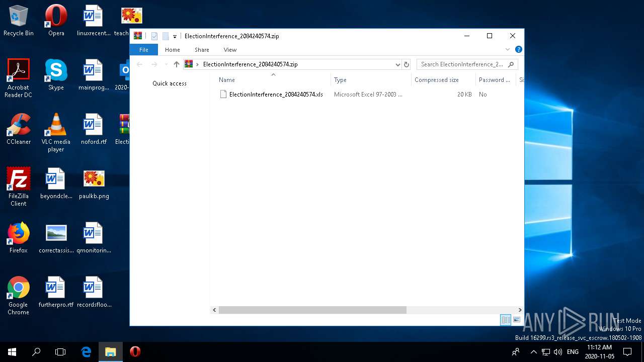Click horizontal scrollbar left arrow
Viewport: 644px width, 362px height.
(214, 310)
